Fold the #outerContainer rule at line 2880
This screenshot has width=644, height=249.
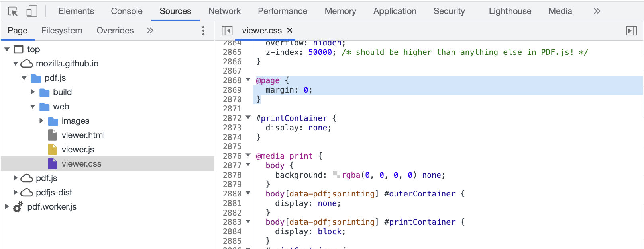(248, 193)
